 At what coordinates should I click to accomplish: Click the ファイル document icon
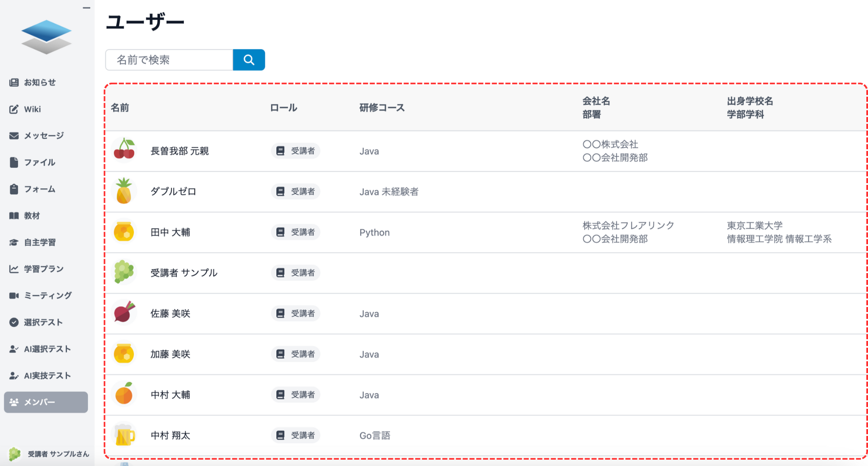[x=14, y=162]
